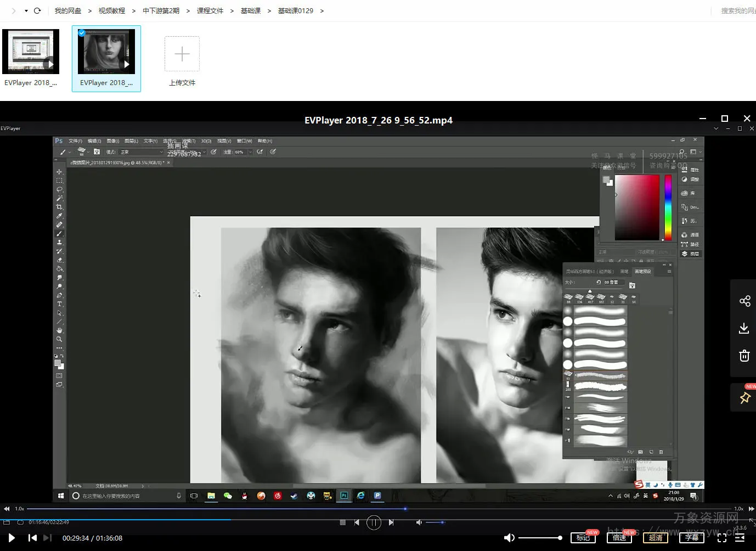Jump to the previous video
The width and height of the screenshot is (756, 551).
[x=32, y=538]
